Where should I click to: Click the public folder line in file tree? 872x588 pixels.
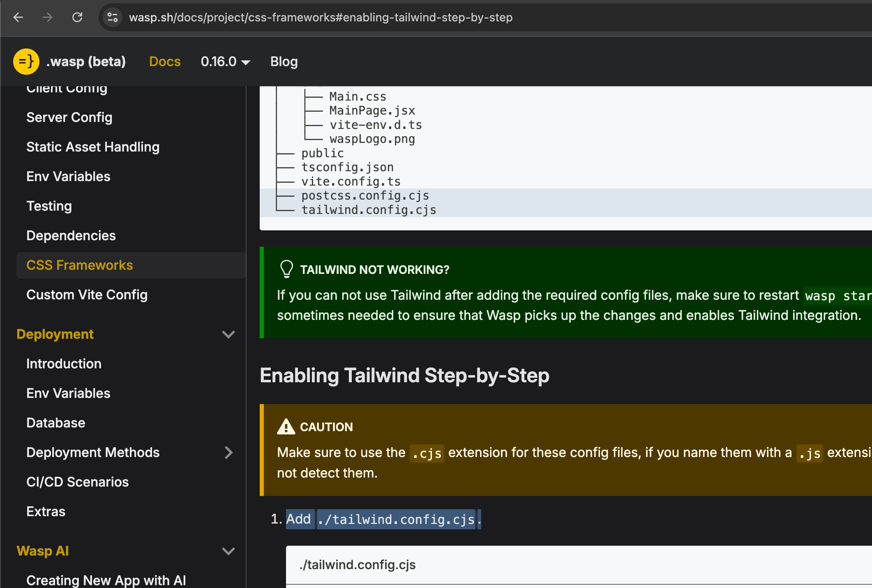(323, 153)
